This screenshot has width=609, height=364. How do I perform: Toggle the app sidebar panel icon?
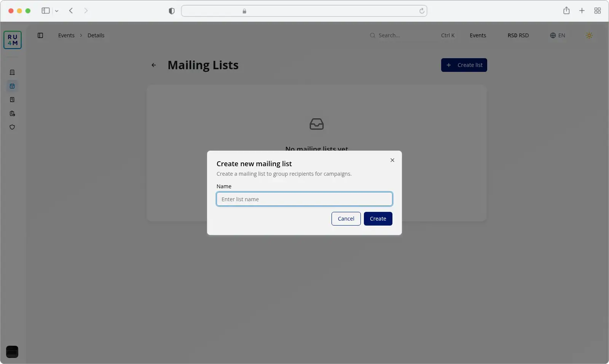pos(40,35)
